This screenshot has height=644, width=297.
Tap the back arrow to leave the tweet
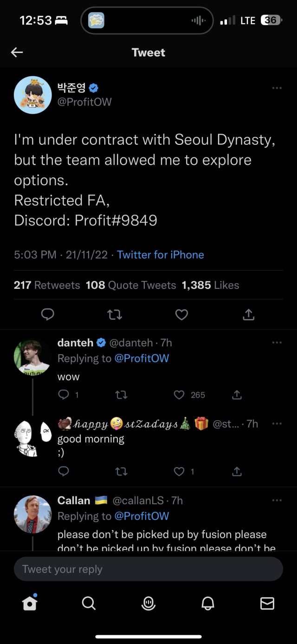pyautogui.click(x=17, y=52)
